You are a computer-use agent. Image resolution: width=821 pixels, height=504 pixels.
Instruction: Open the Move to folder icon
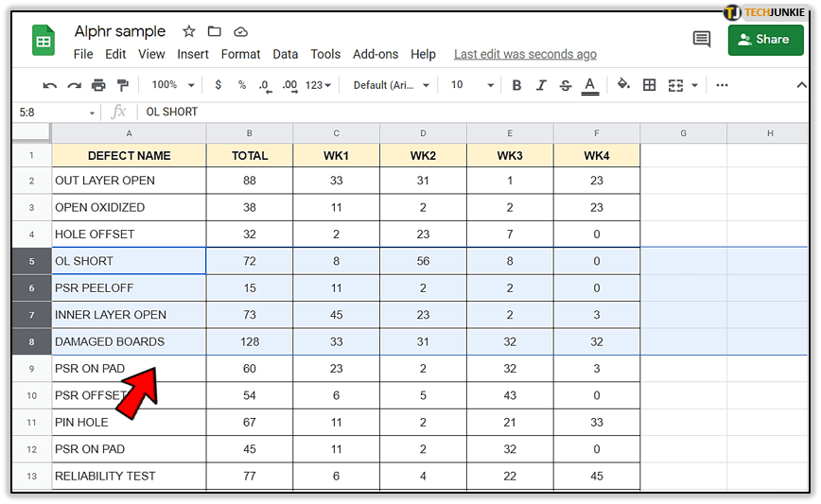coord(215,32)
